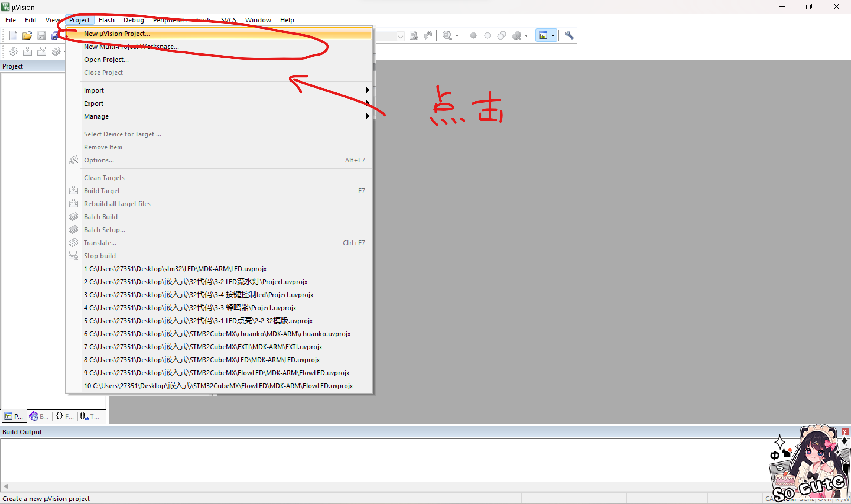Click the New file toolbar icon
Screen dimensions: 851x504
(13, 35)
